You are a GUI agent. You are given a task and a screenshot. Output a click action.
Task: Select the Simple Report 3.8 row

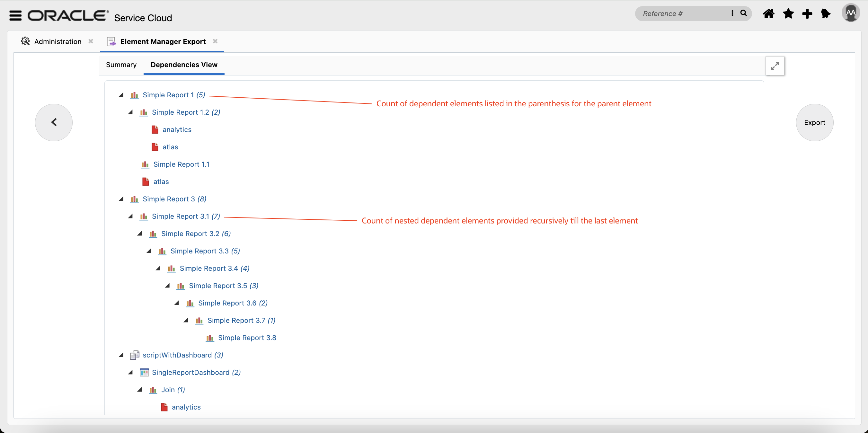(247, 338)
